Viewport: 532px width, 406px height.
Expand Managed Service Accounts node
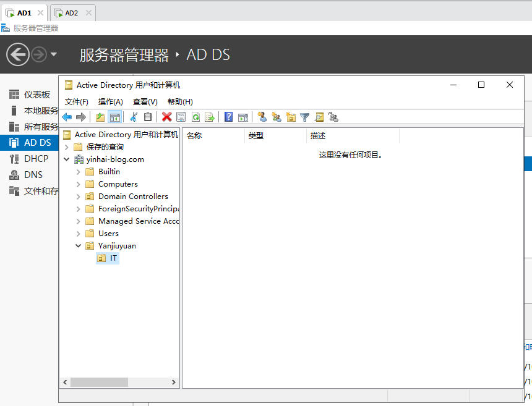[79, 221]
